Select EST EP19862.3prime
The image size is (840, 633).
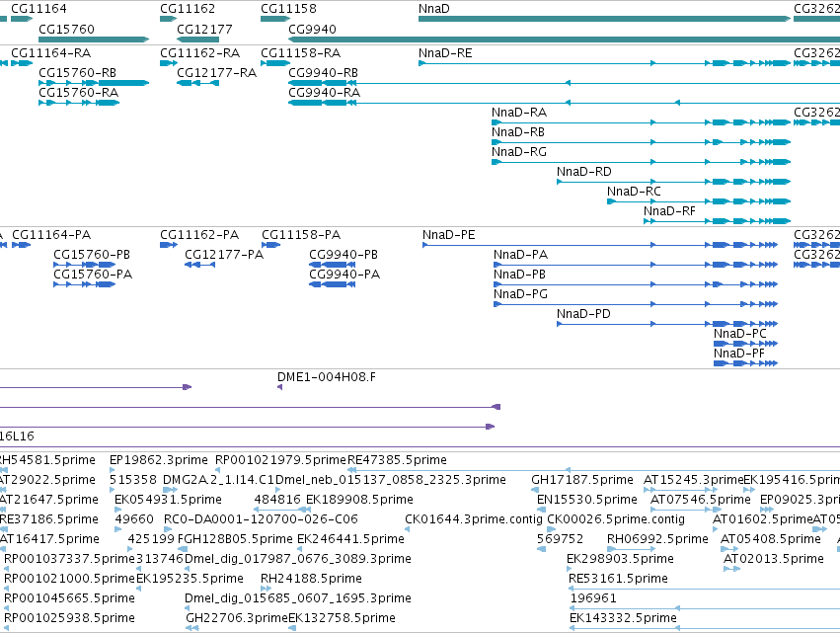click(159, 460)
